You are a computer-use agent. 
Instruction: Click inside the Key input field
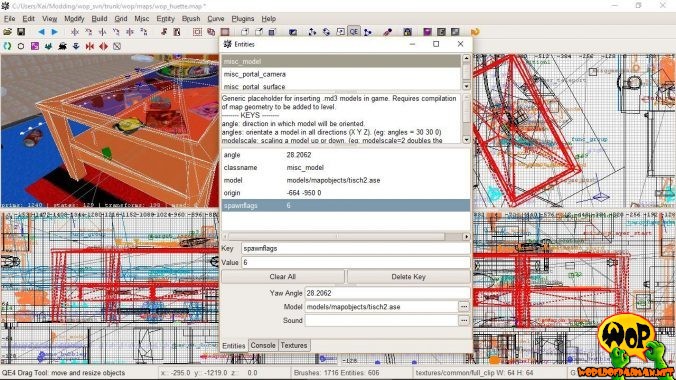point(356,248)
